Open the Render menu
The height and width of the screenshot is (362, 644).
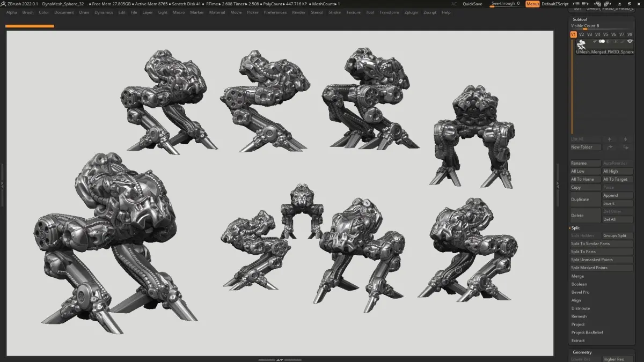click(x=298, y=12)
